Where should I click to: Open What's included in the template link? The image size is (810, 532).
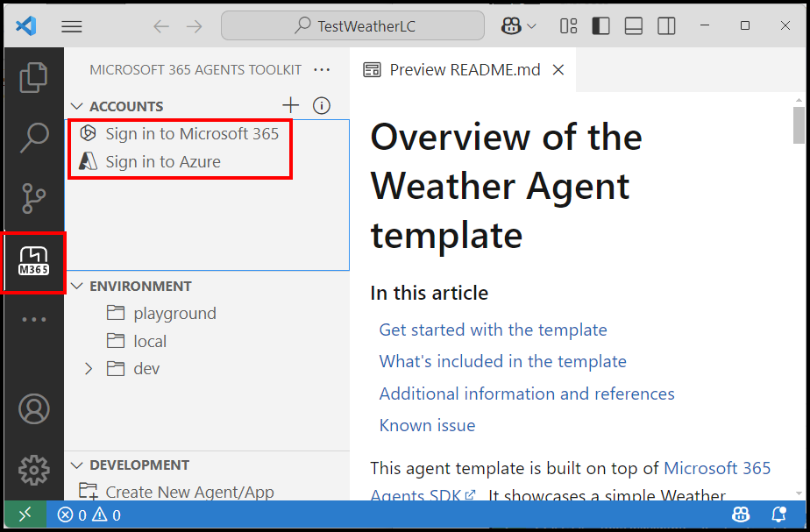click(502, 361)
